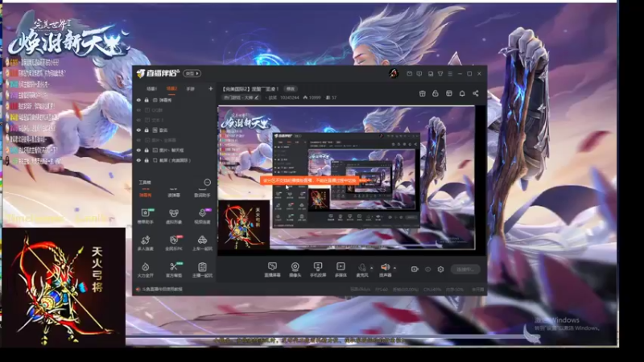Open the 视频连麦 tool in toolbox
Image resolution: width=644 pixels, height=362 pixels.
[202, 216]
